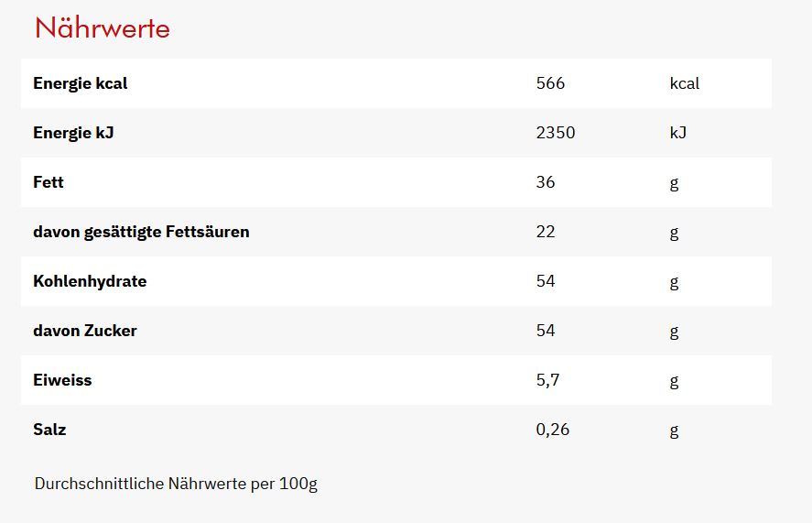Image resolution: width=812 pixels, height=523 pixels.
Task: Click the kJ unit text
Action: click(x=678, y=133)
